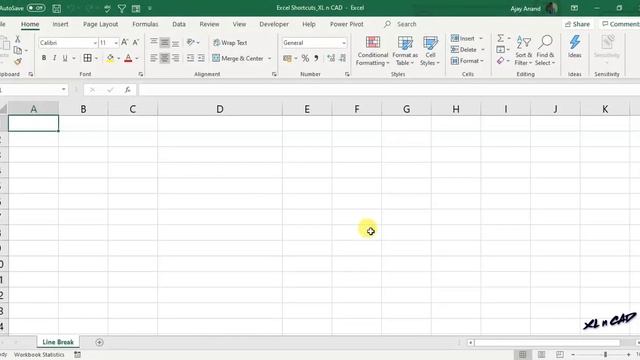Click in the formula bar
This screenshot has width=640, height=360.
coord(388,90)
